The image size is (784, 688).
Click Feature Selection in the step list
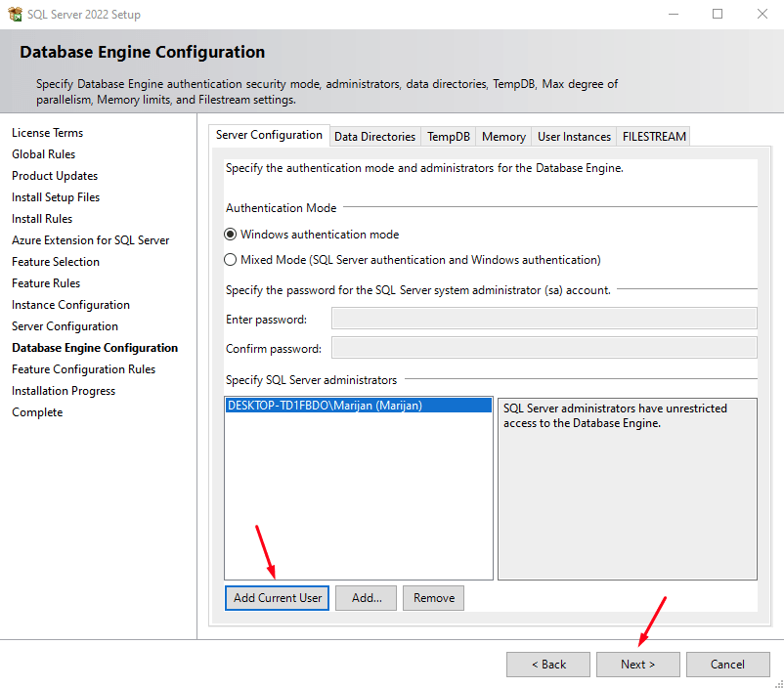(56, 262)
